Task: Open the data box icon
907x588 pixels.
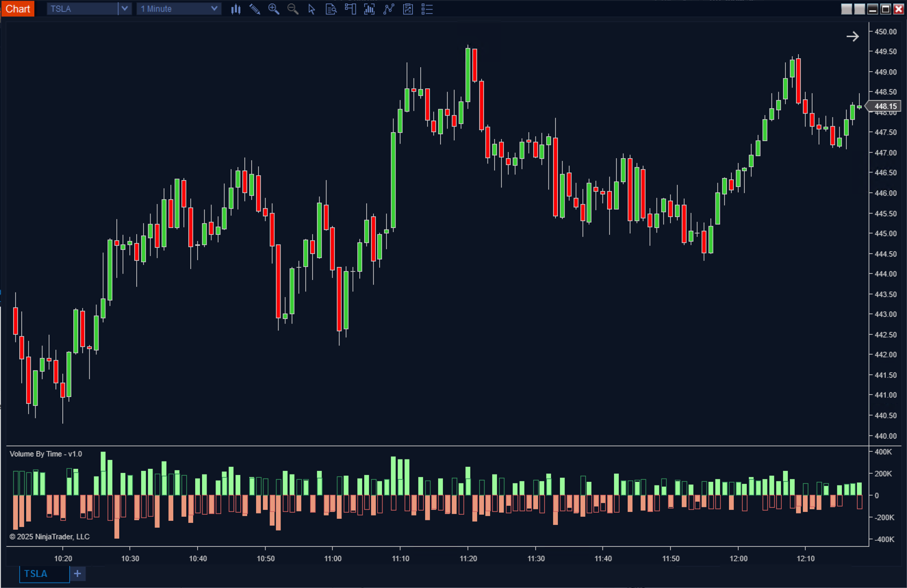Action: pos(331,9)
